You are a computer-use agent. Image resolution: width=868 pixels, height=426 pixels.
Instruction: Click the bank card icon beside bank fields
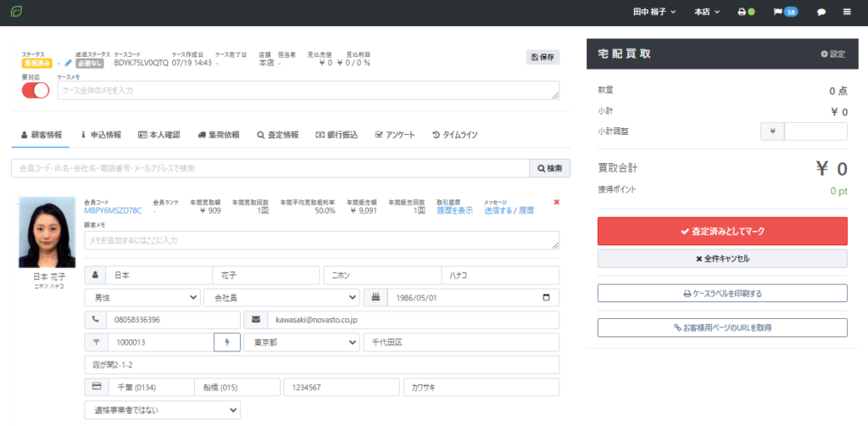point(97,387)
